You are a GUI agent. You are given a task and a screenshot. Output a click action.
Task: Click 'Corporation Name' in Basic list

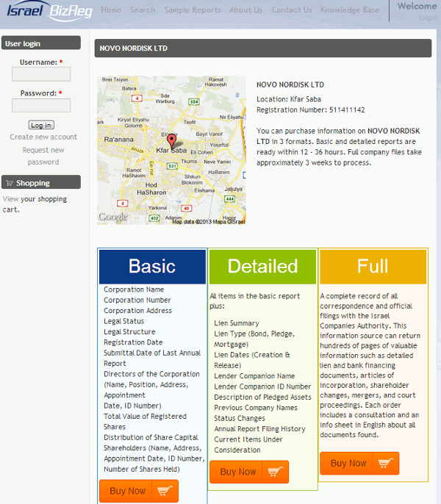point(134,289)
